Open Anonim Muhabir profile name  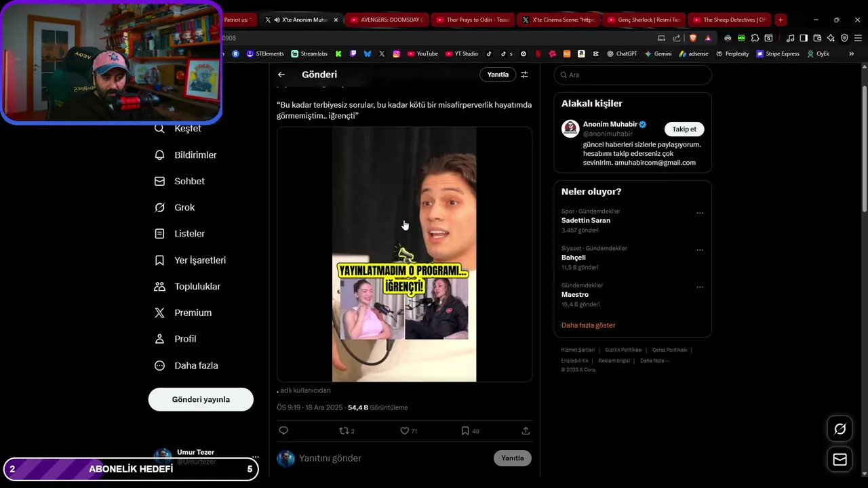point(610,125)
